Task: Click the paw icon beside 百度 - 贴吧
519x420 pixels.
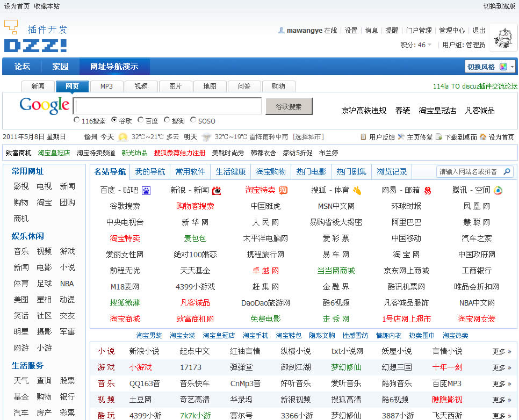Action: tap(146, 191)
